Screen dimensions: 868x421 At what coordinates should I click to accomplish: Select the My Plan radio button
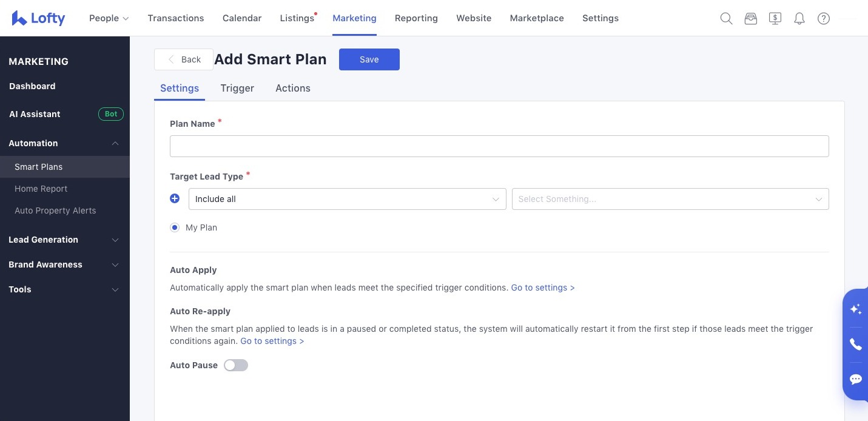(175, 227)
